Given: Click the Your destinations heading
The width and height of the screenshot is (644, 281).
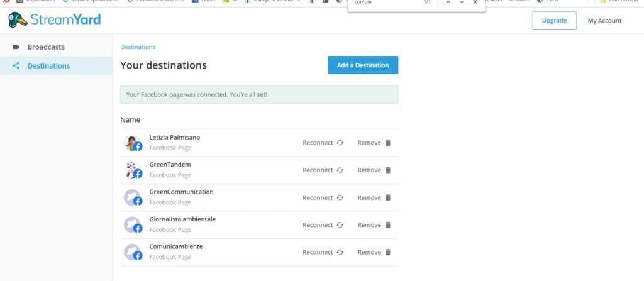Looking at the screenshot, I should point(164,65).
